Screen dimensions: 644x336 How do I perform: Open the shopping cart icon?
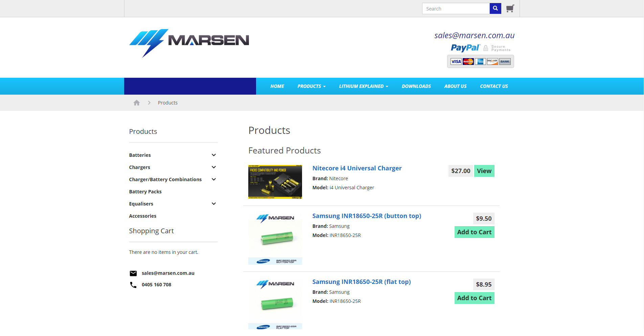point(510,8)
